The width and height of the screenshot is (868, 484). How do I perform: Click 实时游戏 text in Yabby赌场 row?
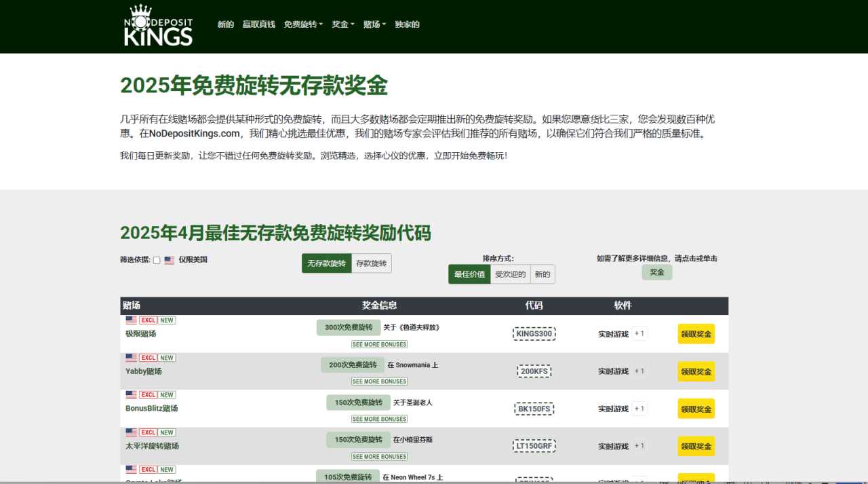tap(613, 371)
